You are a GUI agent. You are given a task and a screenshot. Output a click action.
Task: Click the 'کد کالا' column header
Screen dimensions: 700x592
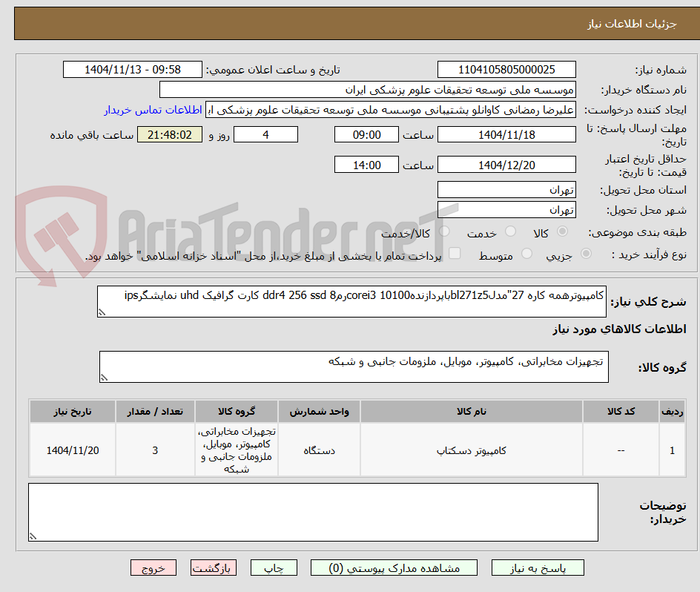click(621, 412)
